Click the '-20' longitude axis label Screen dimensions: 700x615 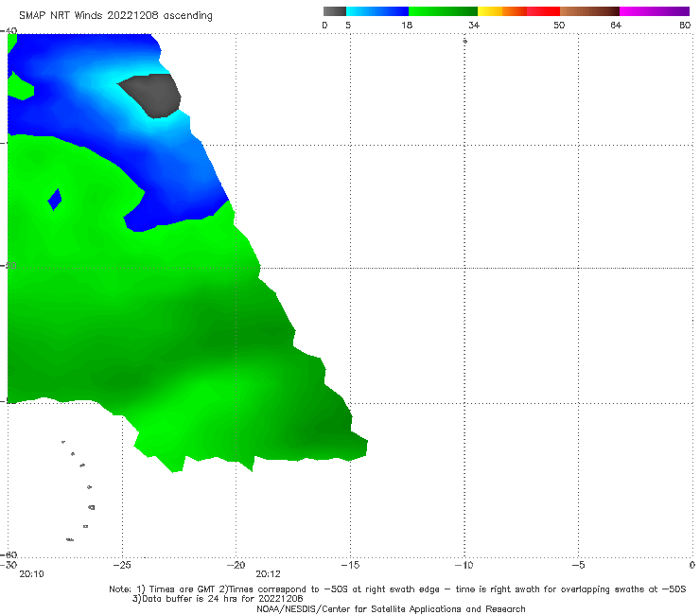click(236, 565)
